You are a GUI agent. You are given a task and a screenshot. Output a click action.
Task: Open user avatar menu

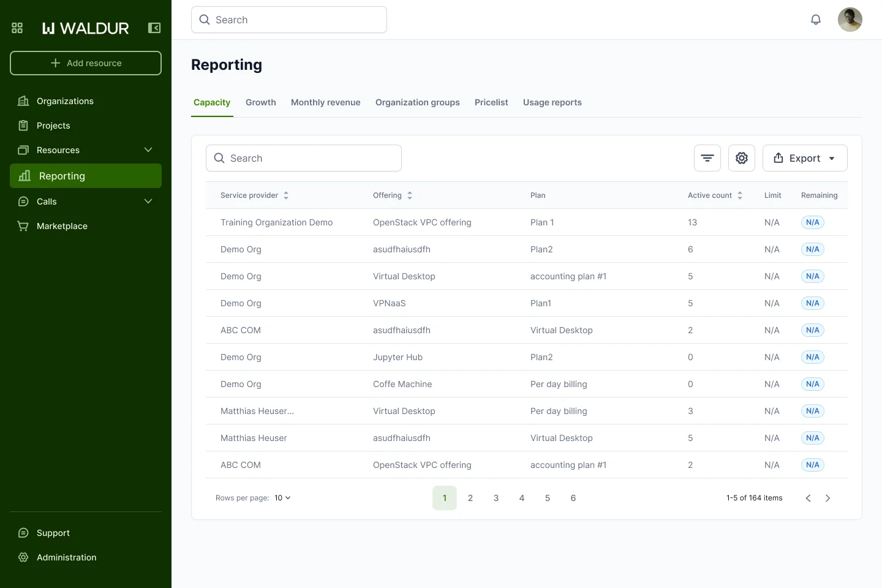point(850,20)
